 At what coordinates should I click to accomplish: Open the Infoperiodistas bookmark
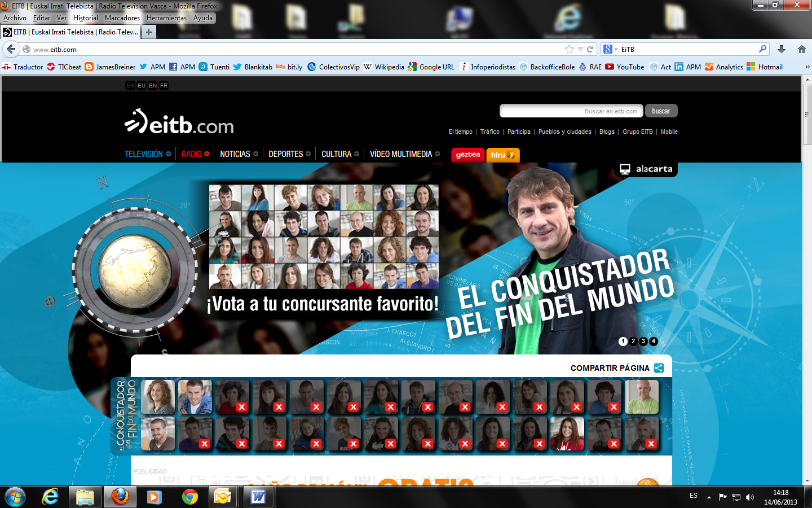[488, 67]
